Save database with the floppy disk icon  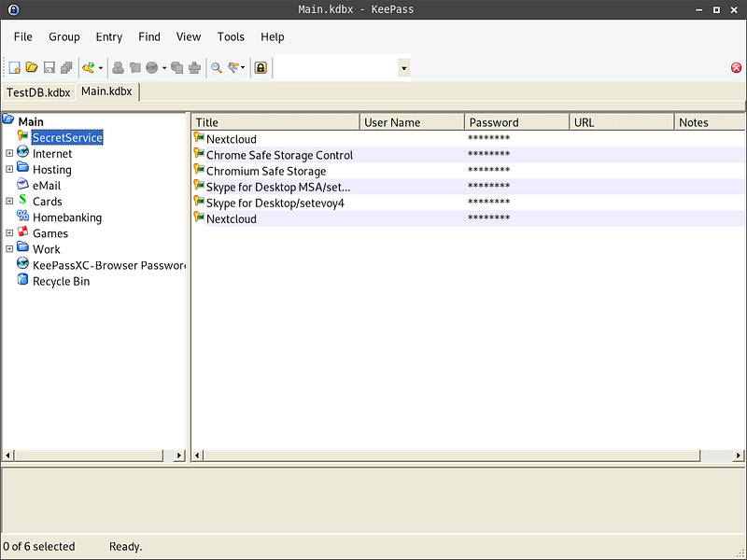point(49,68)
